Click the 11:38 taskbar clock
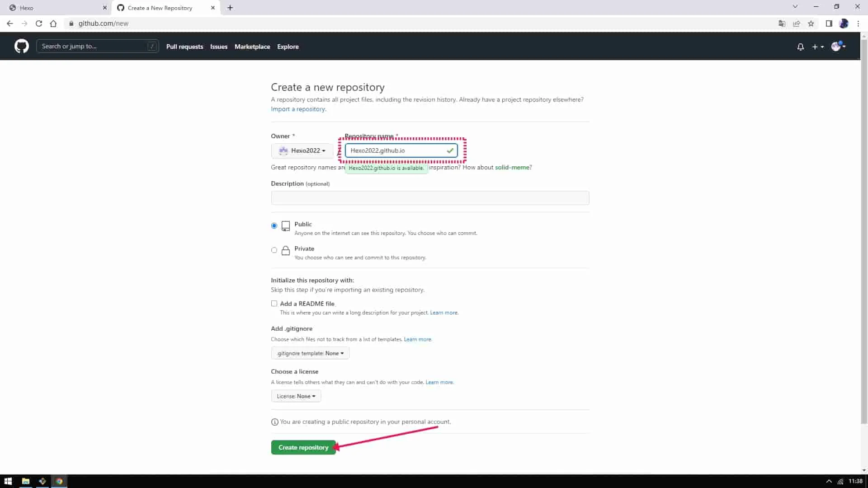This screenshot has width=868, height=488. 855,481
